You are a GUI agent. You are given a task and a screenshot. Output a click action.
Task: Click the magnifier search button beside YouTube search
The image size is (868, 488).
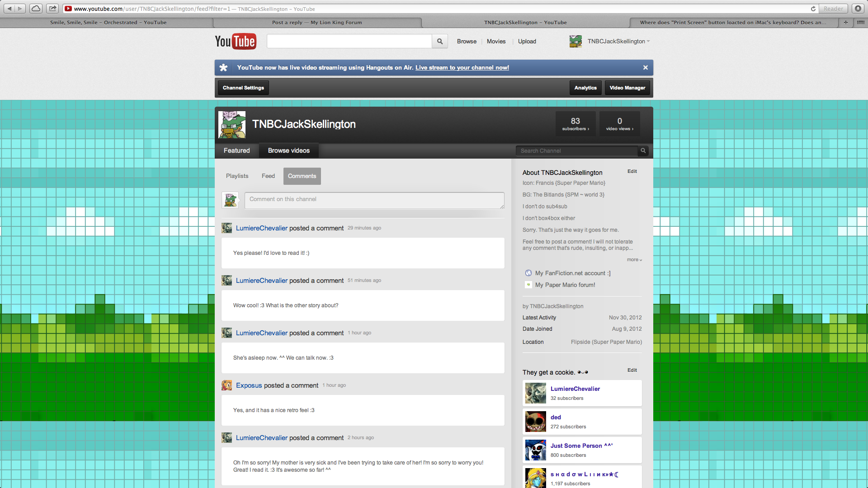pos(439,41)
